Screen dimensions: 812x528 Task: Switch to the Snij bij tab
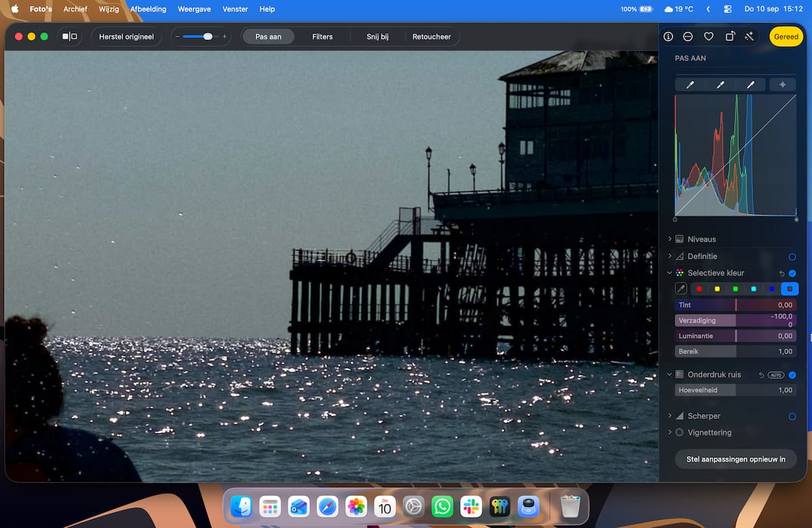coord(378,37)
